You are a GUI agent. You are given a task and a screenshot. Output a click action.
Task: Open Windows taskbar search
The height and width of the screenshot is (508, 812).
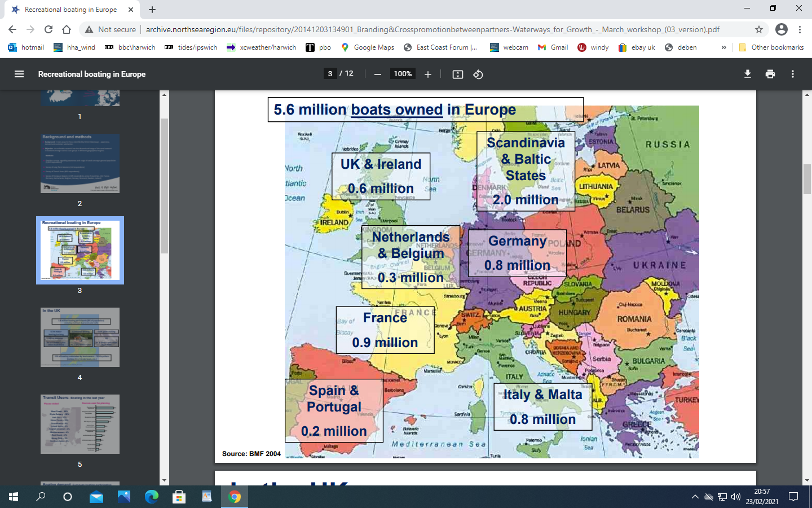41,497
